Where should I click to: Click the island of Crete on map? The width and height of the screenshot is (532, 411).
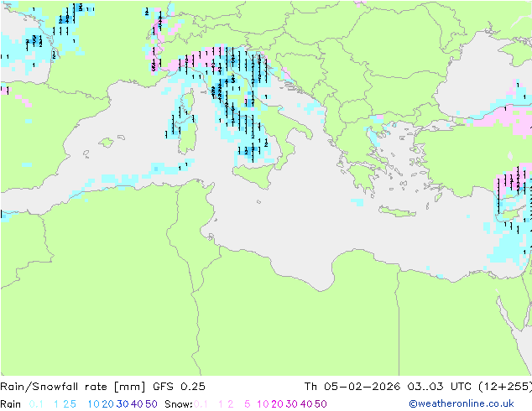[397, 211]
